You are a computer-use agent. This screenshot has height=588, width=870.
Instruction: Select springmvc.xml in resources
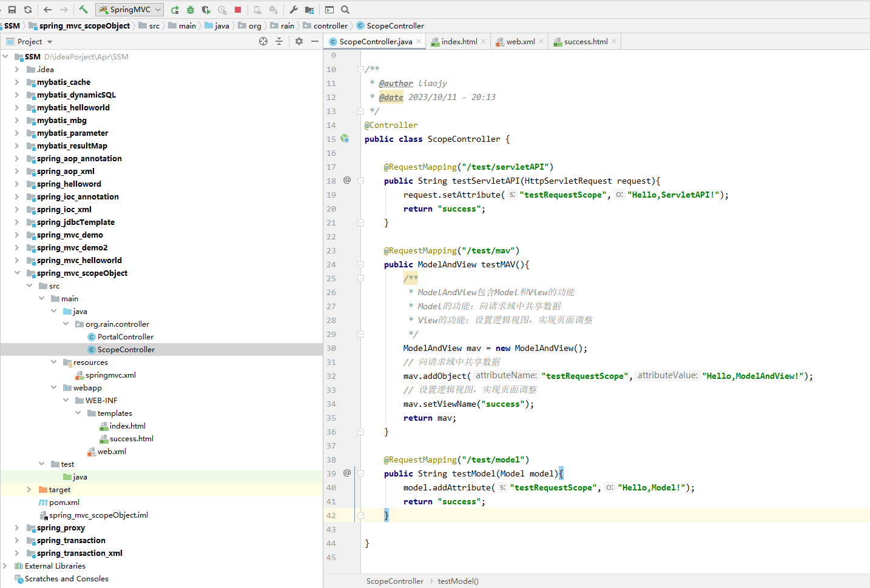tap(110, 375)
